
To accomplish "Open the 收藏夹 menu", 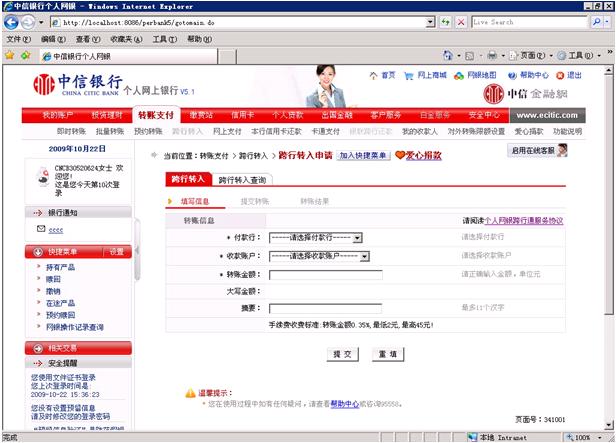I will pos(126,39).
